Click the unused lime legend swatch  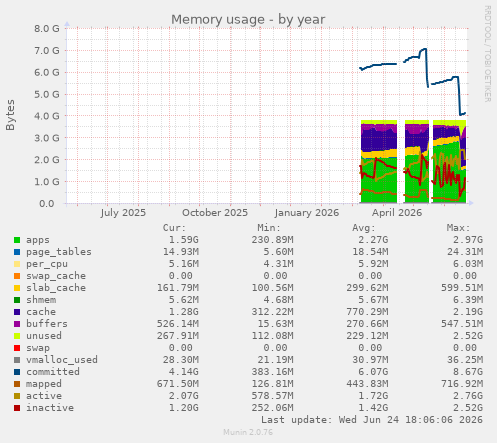click(x=17, y=336)
